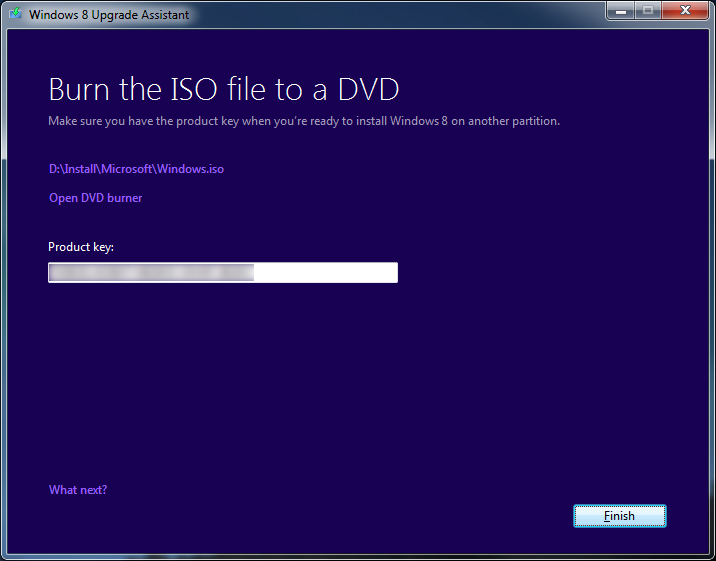The width and height of the screenshot is (716, 561).
Task: Click the What next? help link
Action: pos(78,490)
